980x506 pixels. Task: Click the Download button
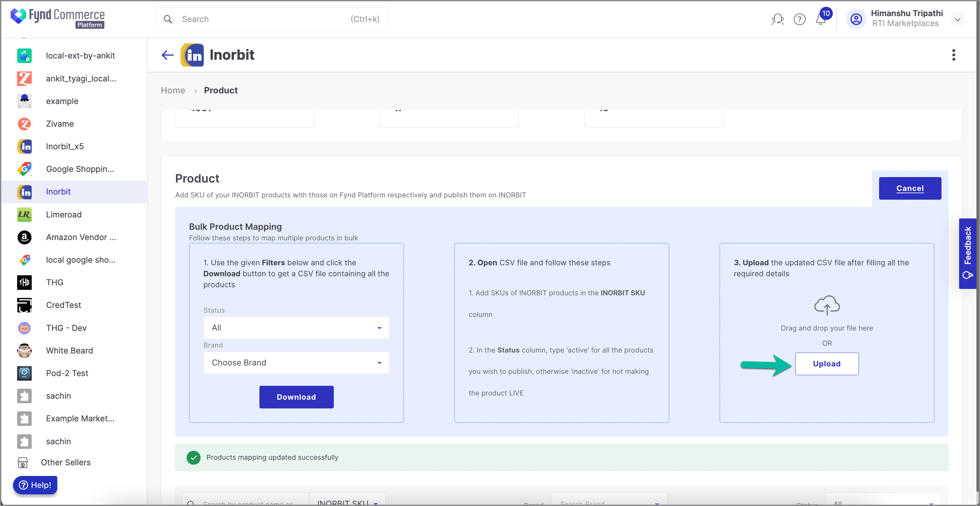tap(296, 397)
